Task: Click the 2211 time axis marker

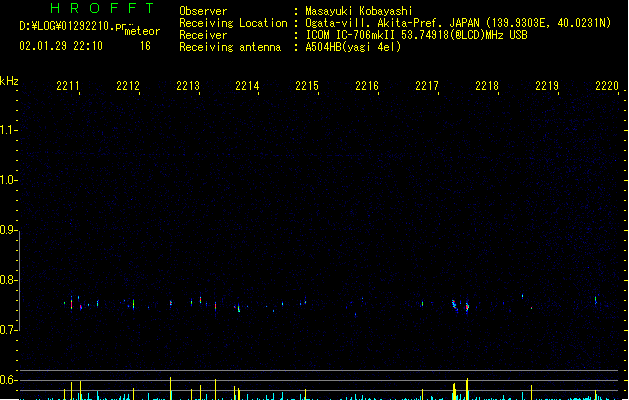Action: pos(67,86)
